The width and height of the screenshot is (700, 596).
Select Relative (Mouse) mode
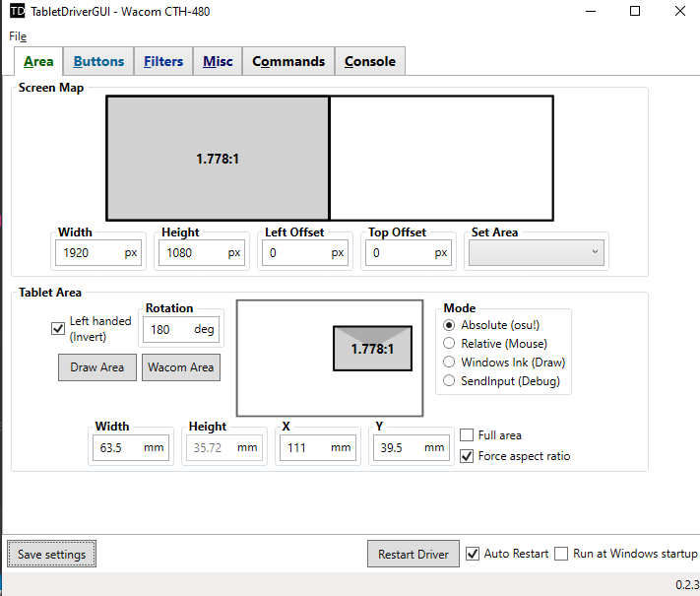tap(449, 343)
